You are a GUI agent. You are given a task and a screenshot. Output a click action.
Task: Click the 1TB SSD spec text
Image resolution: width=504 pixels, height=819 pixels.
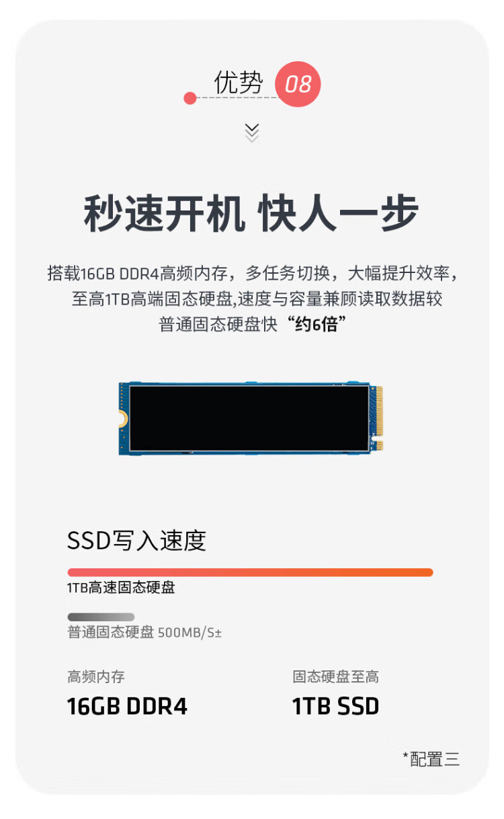point(335,706)
